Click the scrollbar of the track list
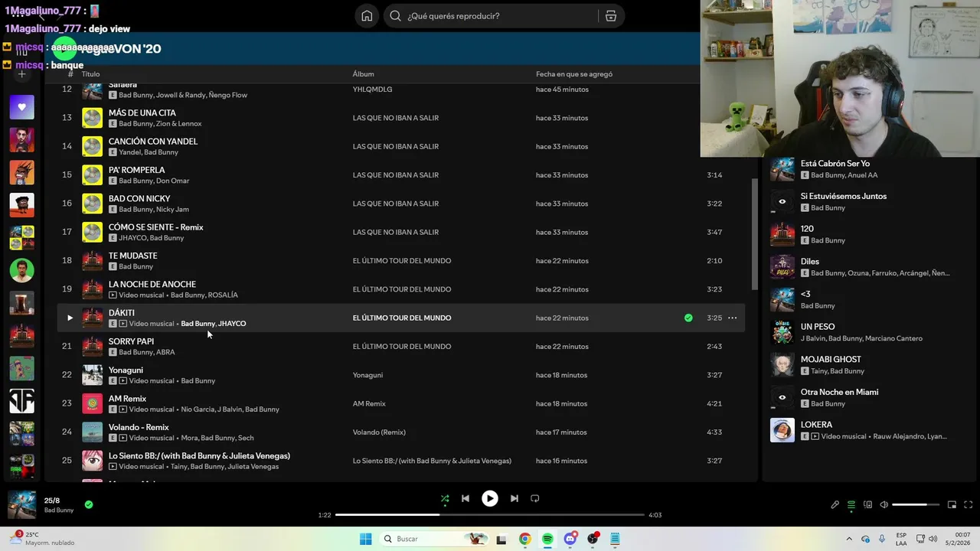 click(754, 233)
